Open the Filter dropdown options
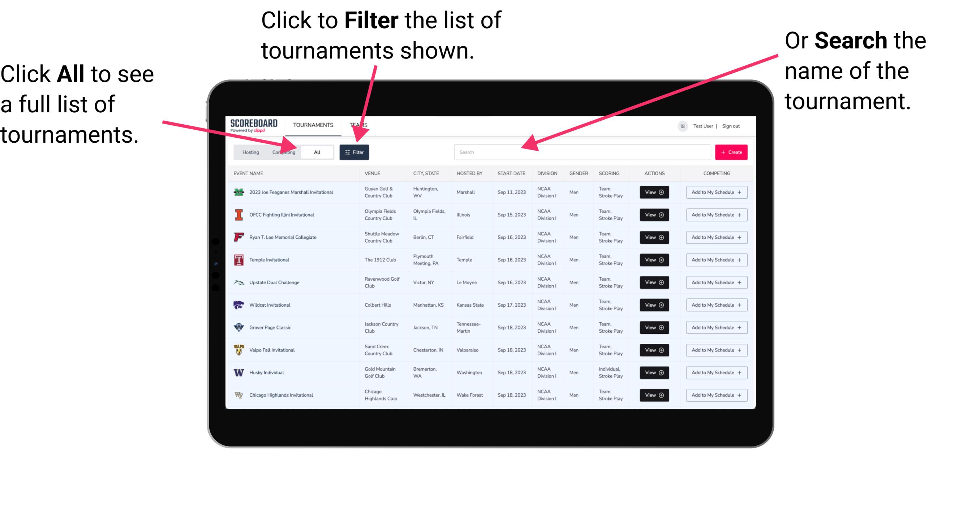The height and width of the screenshot is (527, 980). coord(355,152)
